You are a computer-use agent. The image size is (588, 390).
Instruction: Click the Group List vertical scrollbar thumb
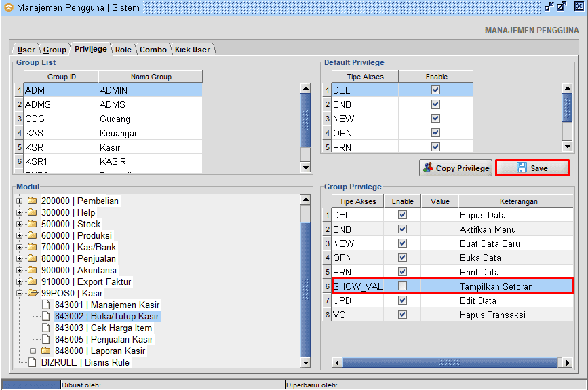(306, 120)
